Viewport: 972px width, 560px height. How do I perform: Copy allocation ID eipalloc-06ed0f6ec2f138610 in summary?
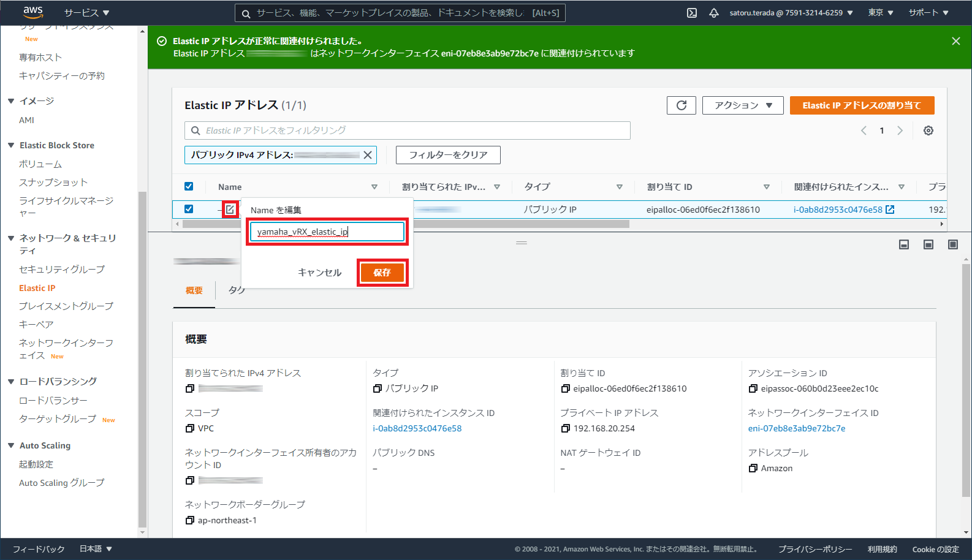(x=566, y=388)
